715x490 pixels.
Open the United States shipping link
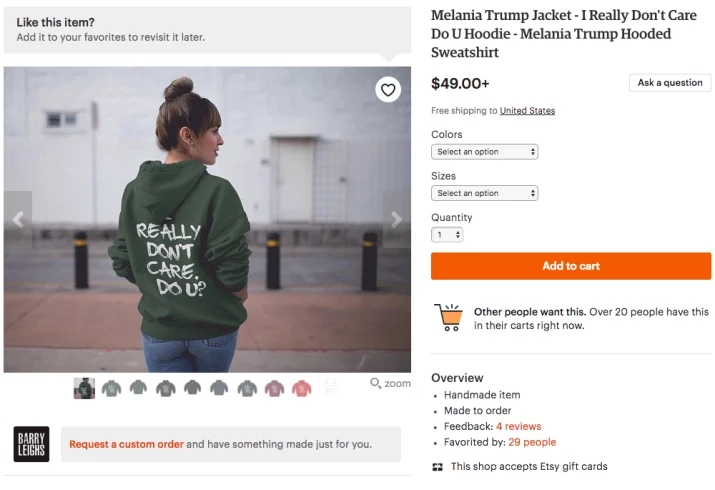(x=527, y=110)
